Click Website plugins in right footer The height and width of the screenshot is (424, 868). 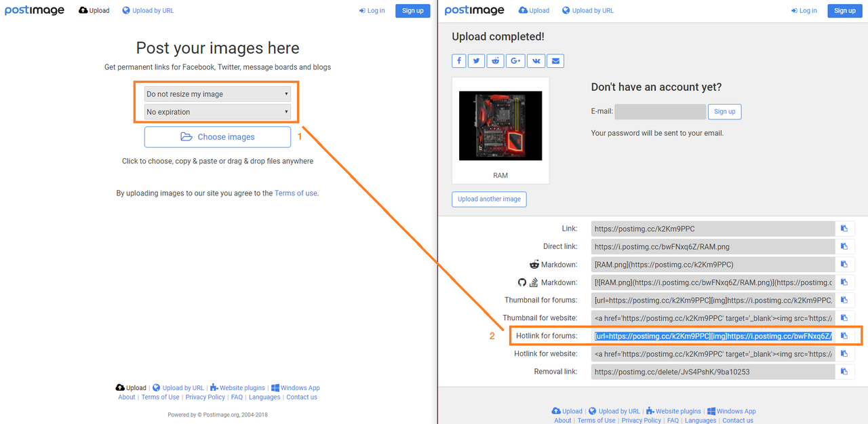click(673, 411)
